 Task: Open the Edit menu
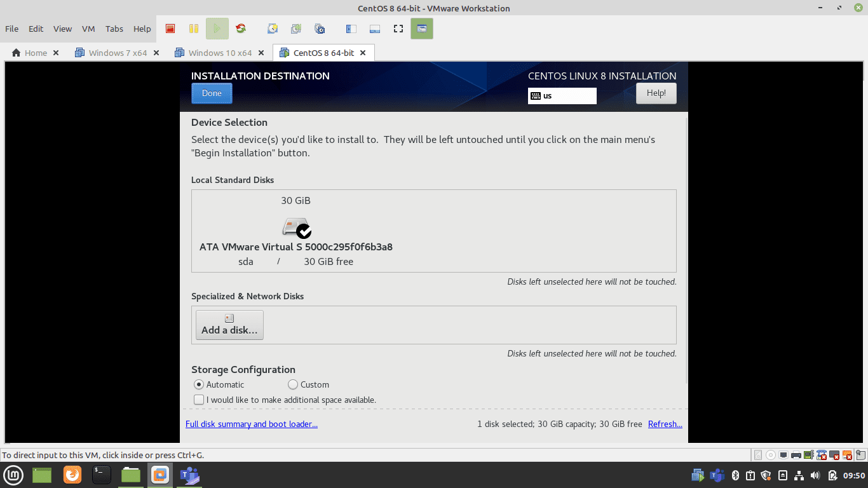tap(36, 29)
